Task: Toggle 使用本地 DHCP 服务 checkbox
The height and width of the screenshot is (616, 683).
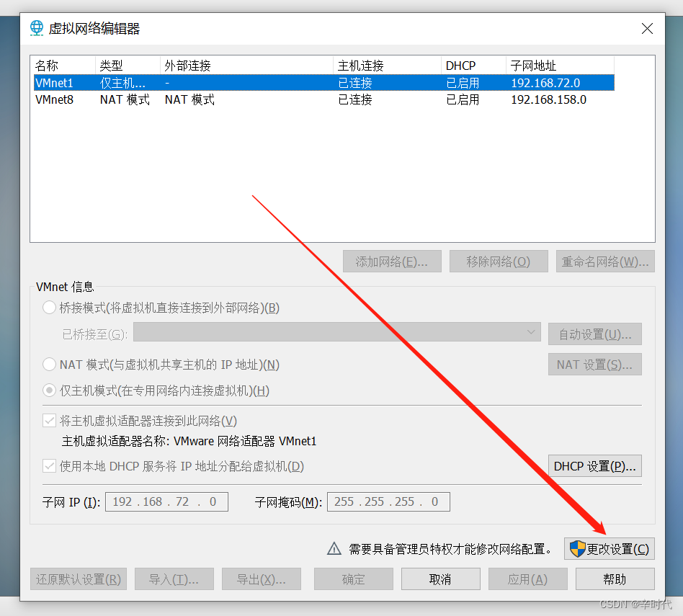Action: pos(49,466)
